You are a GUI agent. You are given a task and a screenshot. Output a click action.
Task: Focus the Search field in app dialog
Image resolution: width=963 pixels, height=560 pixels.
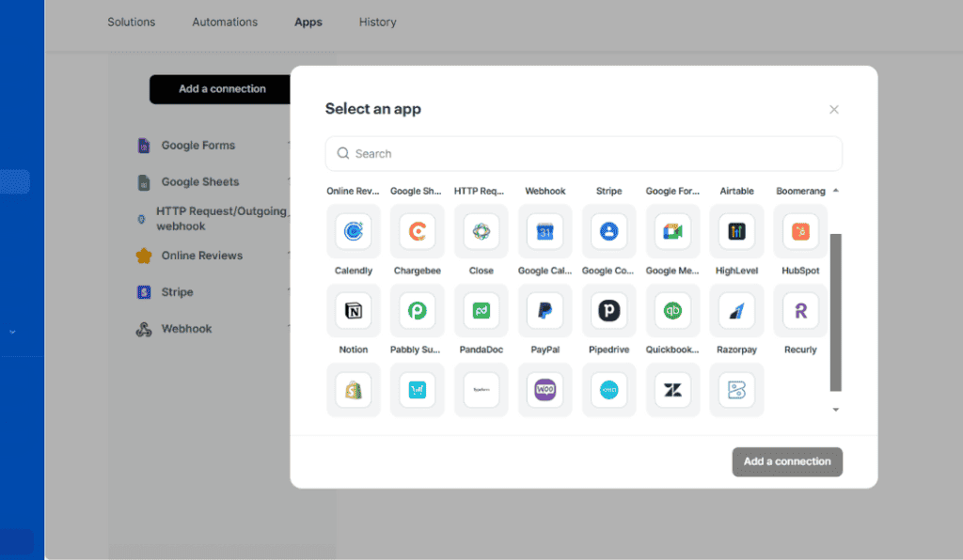point(583,153)
